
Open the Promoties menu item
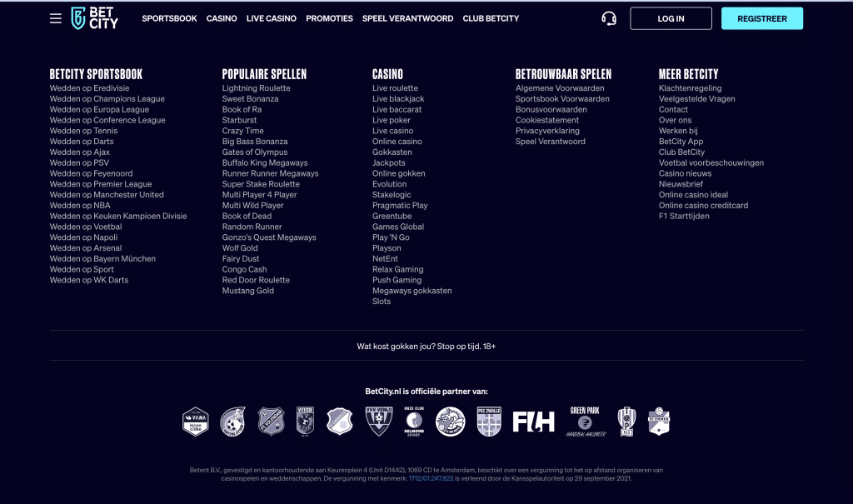point(329,18)
